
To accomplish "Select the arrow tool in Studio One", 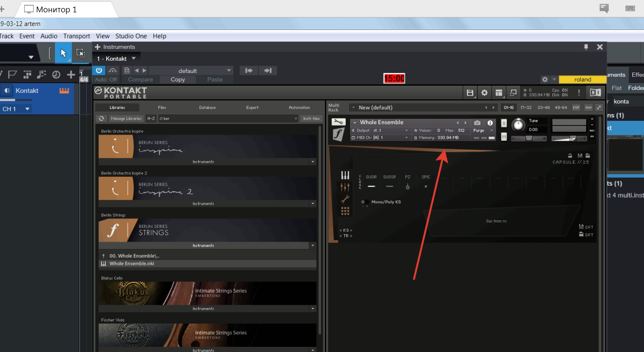I will [64, 53].
